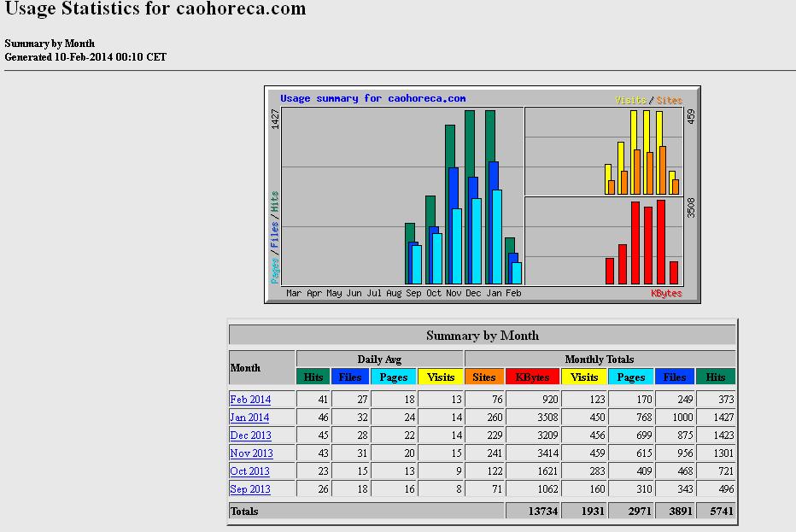Click the Feb 2014 KBytes cell 920
796x532 pixels.
[533, 400]
